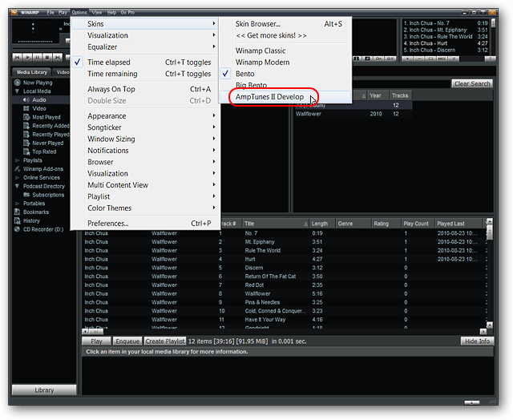The width and height of the screenshot is (513, 420).
Task: Open the Play menu
Action: [x=63, y=13]
